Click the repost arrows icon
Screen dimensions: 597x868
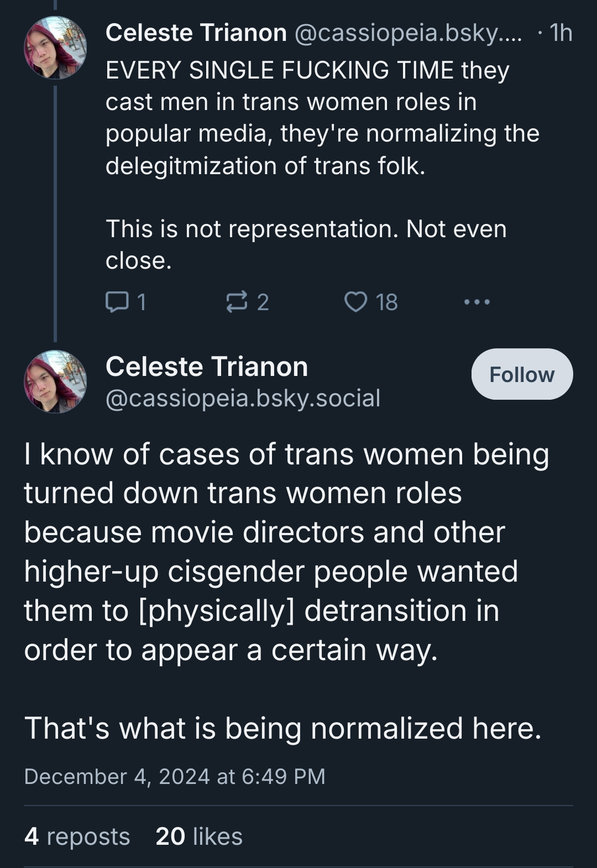pos(238,302)
